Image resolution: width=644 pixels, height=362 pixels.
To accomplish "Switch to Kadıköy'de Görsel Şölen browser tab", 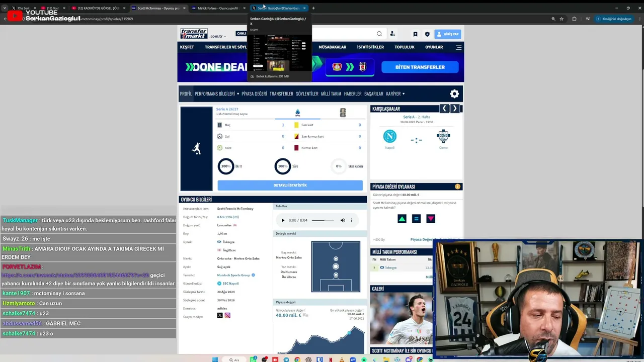I will click(98, 8).
